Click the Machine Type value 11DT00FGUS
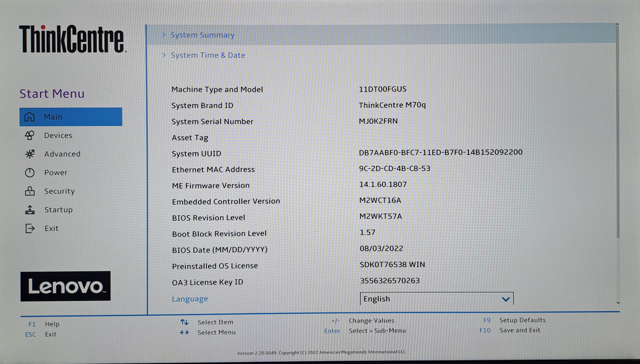The width and height of the screenshot is (640, 364). (383, 89)
